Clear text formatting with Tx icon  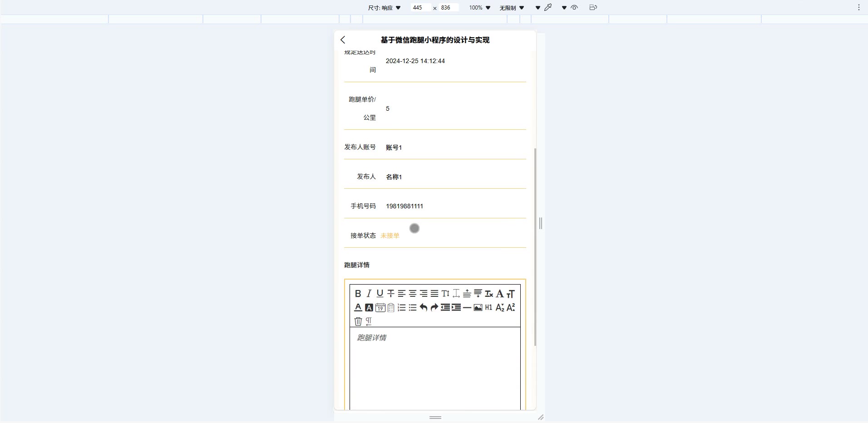coord(489,294)
